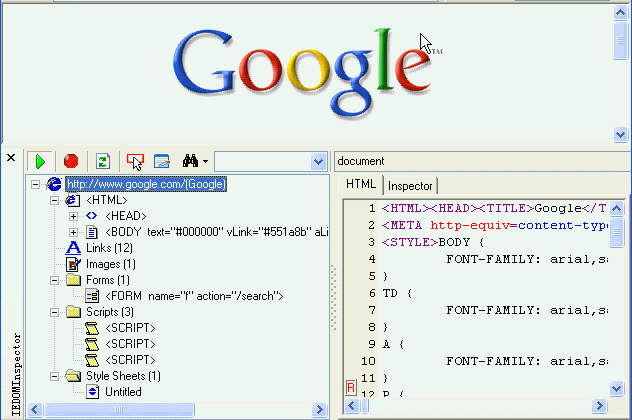
Task: Expand the HEAD tree node
Action: tap(73, 216)
